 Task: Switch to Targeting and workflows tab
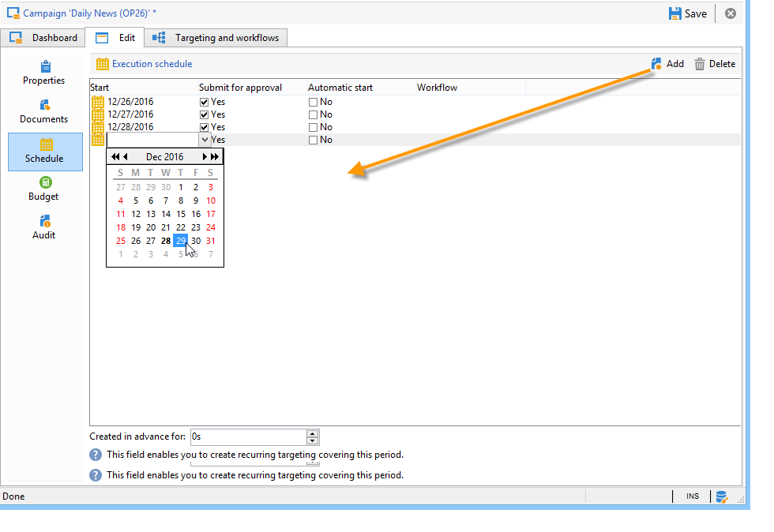[216, 38]
